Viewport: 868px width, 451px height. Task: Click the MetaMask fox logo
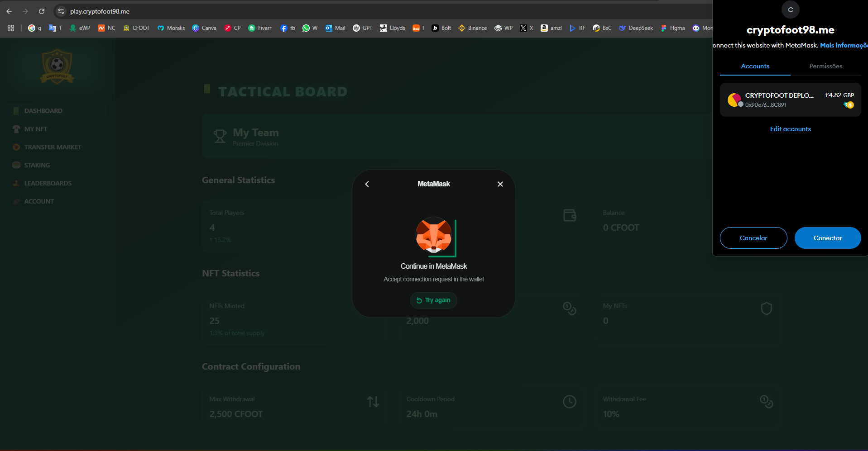434,235
